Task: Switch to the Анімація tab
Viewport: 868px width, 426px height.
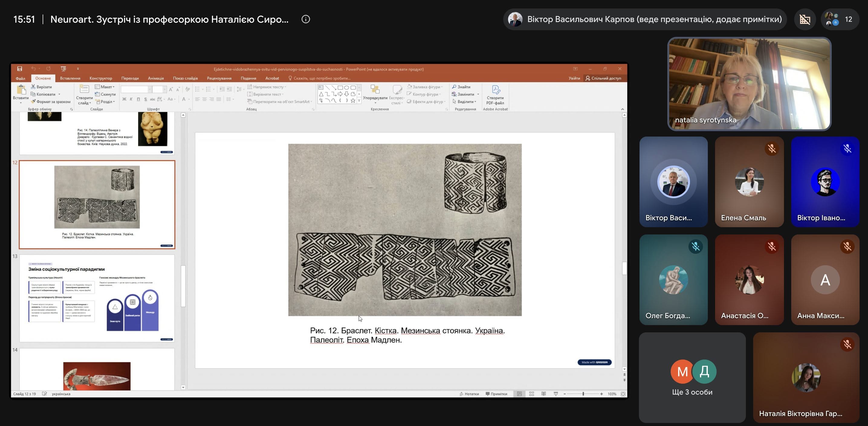Action: coord(156,78)
